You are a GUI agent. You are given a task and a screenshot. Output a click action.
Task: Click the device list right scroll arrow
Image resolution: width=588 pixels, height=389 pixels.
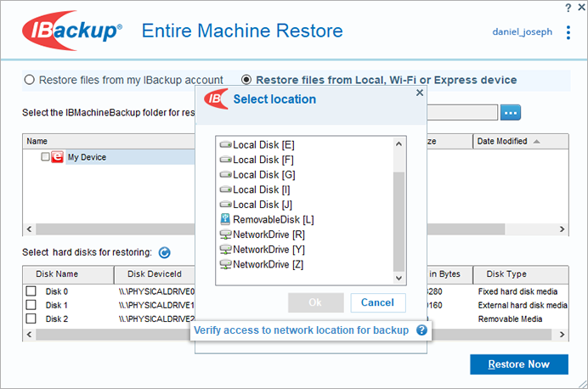(x=562, y=229)
